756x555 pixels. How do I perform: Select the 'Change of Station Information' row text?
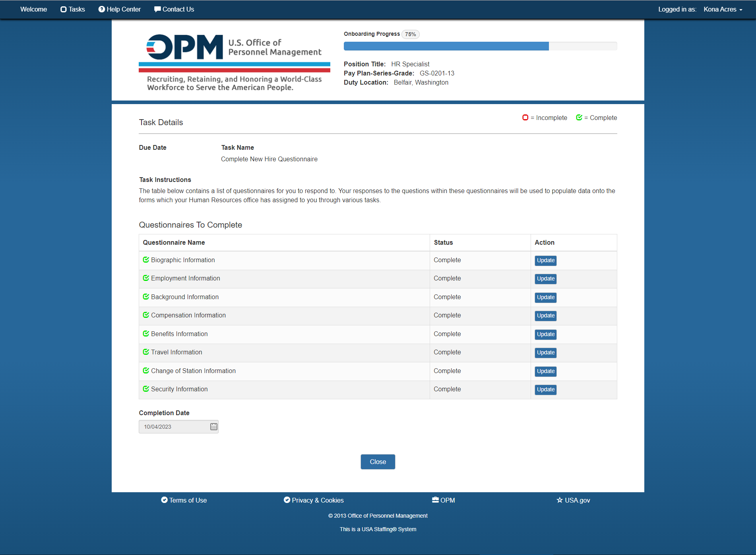tap(193, 371)
